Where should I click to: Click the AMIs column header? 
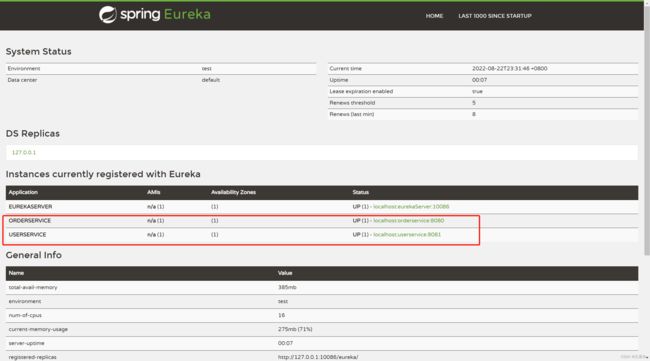click(153, 192)
